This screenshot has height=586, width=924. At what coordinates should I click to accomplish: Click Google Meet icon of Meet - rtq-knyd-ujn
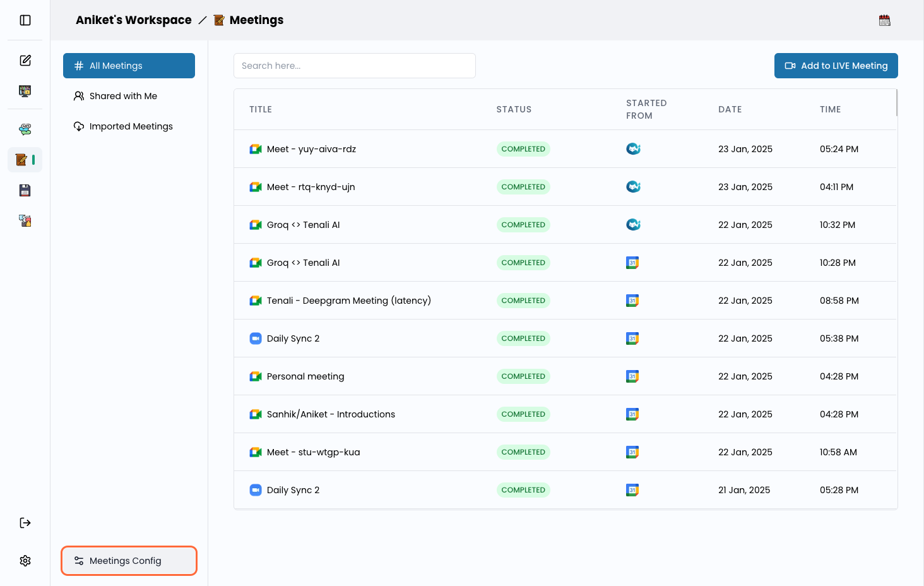point(256,187)
